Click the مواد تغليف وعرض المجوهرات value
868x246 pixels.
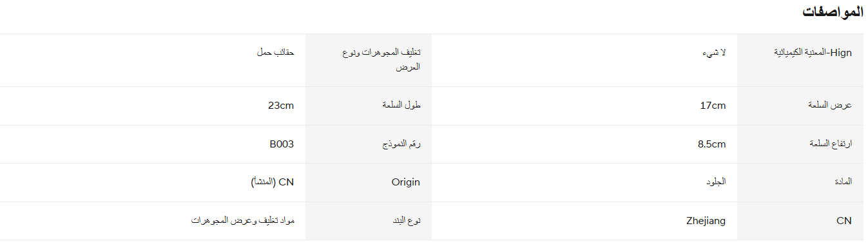[242, 221]
